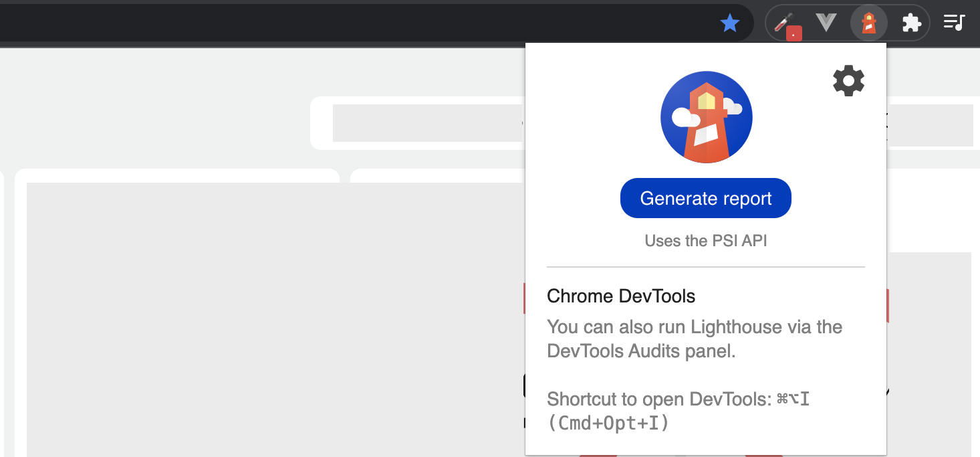980x457 pixels.
Task: Click the Lighthouse extension toolbar icon
Action: click(868, 23)
